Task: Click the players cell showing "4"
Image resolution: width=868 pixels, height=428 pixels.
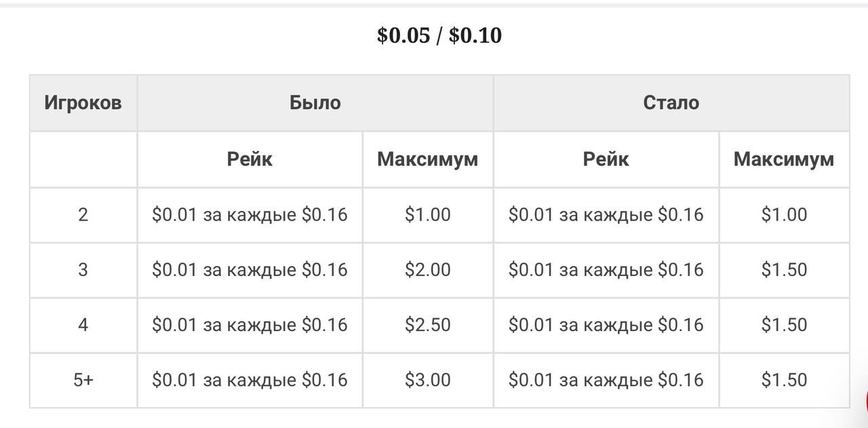Action: 83,325
